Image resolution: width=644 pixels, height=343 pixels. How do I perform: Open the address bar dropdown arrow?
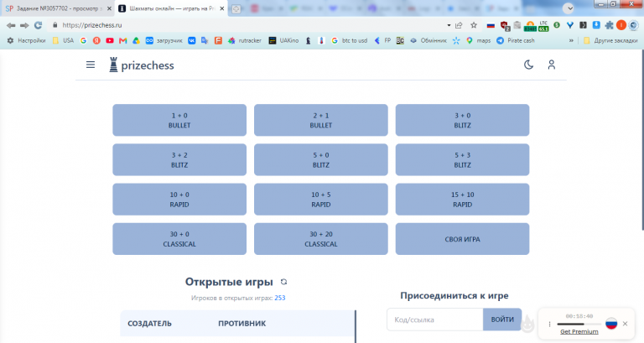tap(449, 25)
